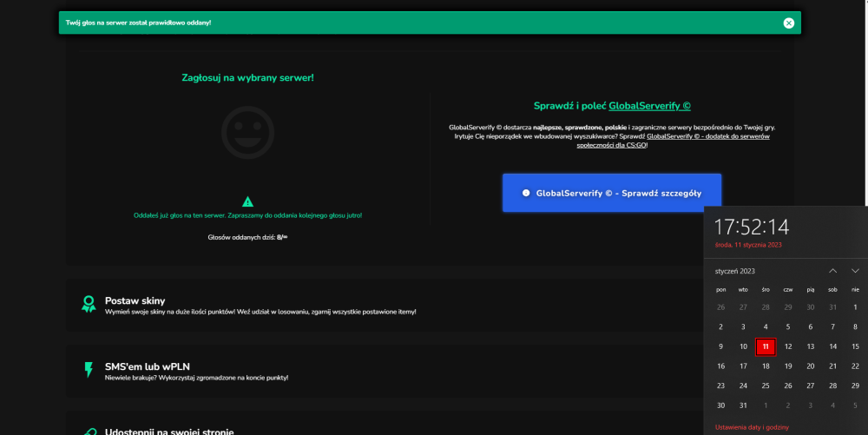Screen dimensions: 868x435
Task: Select January 18 in calendar
Action: [766, 366]
